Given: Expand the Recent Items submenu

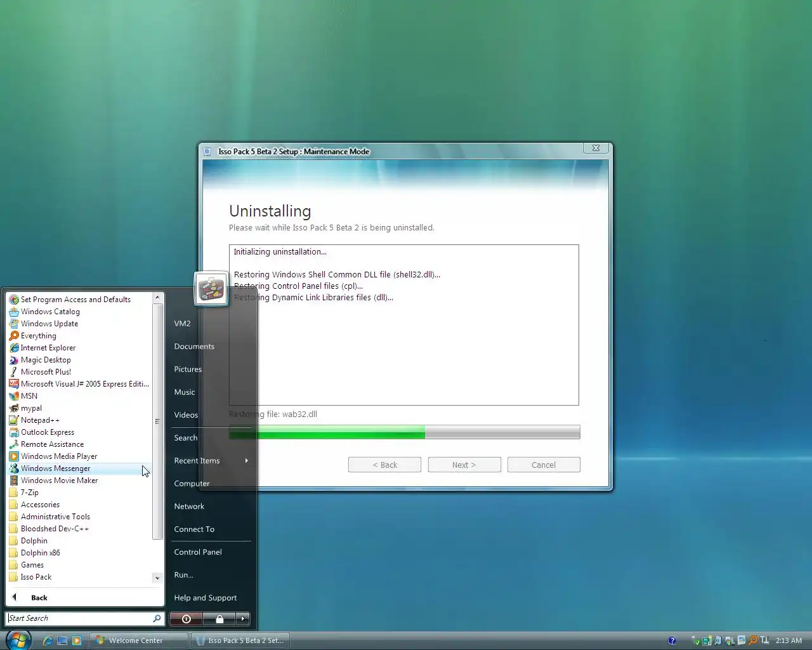Looking at the screenshot, I should (x=211, y=460).
